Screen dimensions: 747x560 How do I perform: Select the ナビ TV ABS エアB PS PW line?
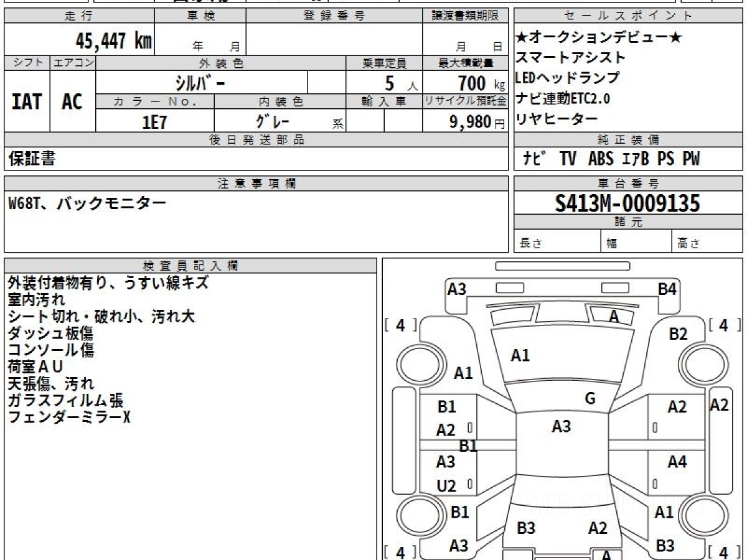tap(611, 159)
